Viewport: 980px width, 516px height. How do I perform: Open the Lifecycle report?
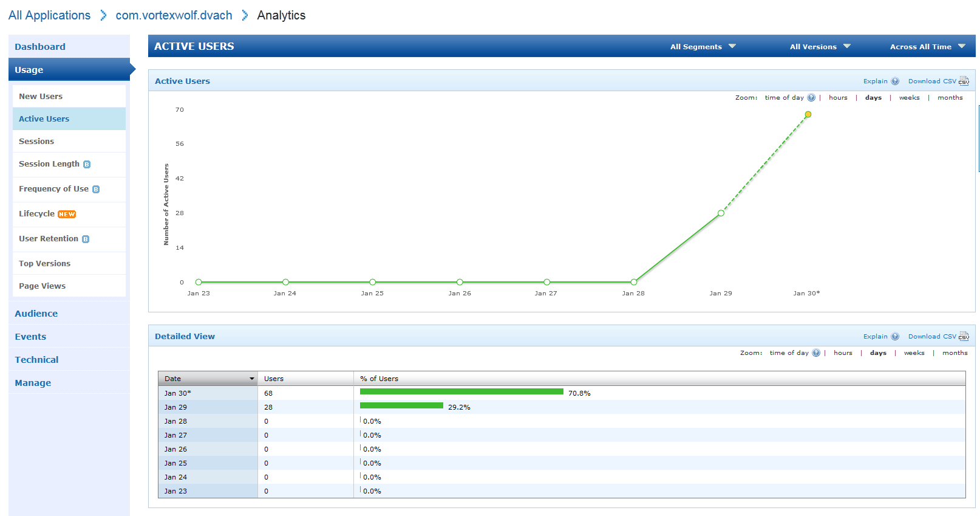pyautogui.click(x=69, y=214)
